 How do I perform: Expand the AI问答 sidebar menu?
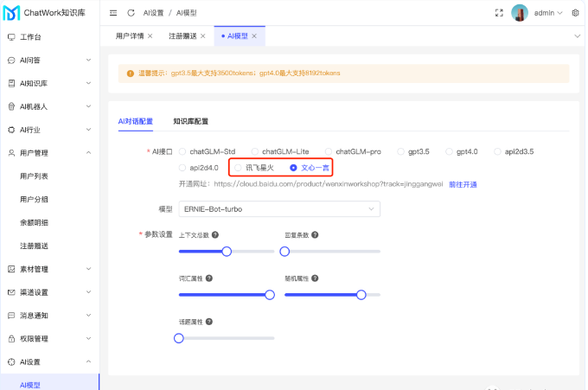point(88,60)
